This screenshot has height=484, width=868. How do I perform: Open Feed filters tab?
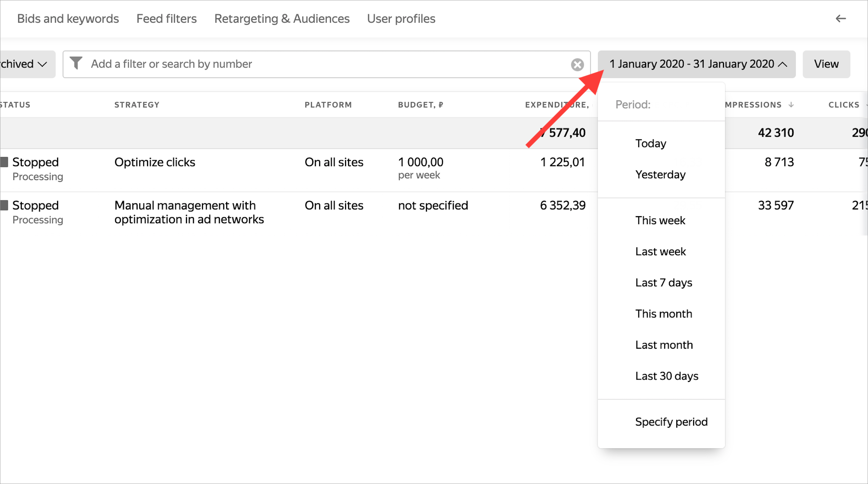(166, 18)
